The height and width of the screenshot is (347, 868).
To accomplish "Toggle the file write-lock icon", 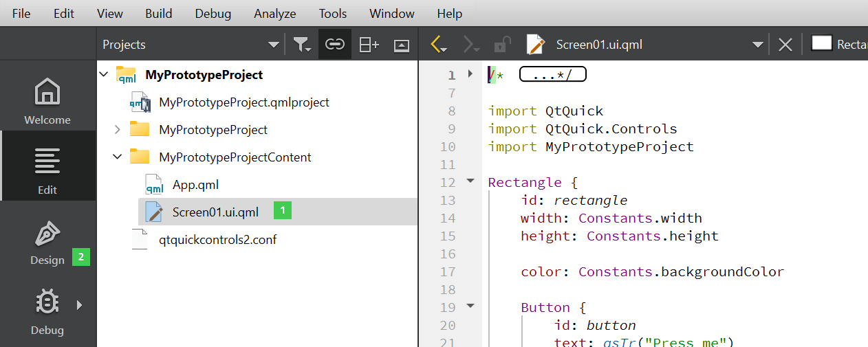I will pos(502,45).
